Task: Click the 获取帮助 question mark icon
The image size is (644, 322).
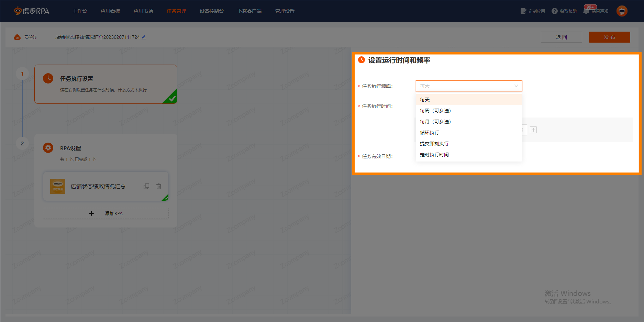Action: (555, 11)
